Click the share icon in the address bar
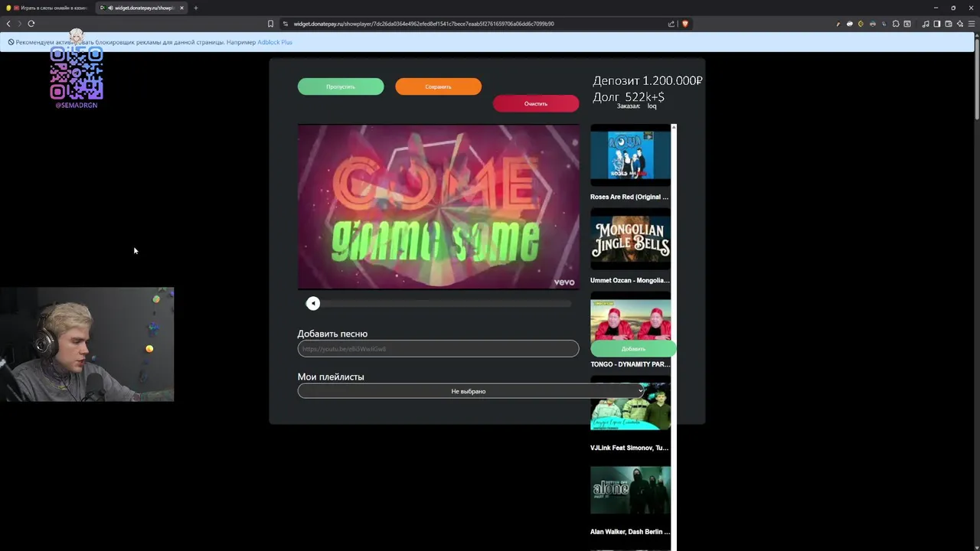Screen dimensions: 980x551 (x=671, y=24)
